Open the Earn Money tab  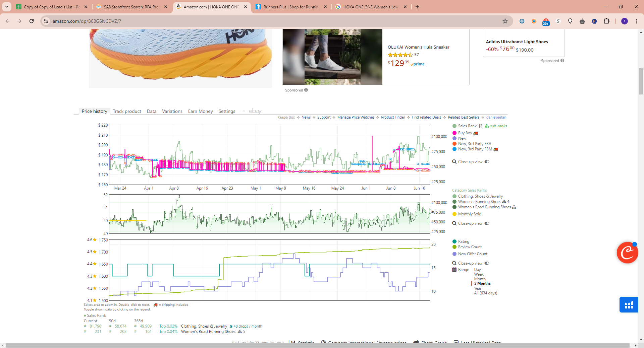tap(201, 111)
